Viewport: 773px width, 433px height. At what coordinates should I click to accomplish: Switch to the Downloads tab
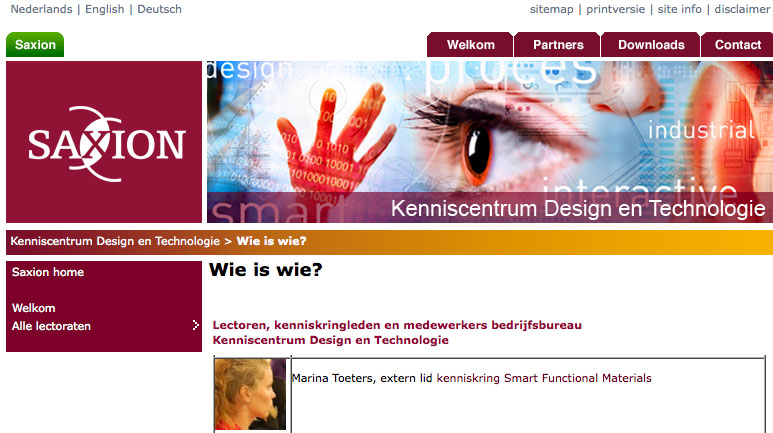[x=651, y=45]
